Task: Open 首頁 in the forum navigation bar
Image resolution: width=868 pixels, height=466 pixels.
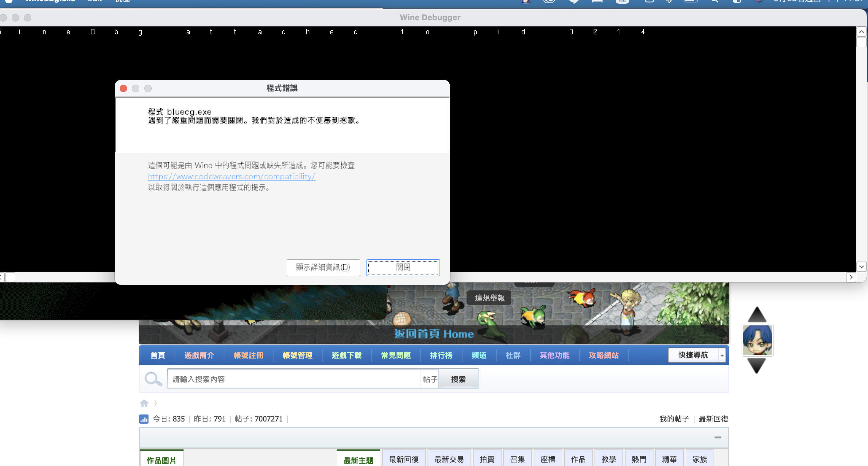Action: click(x=157, y=355)
